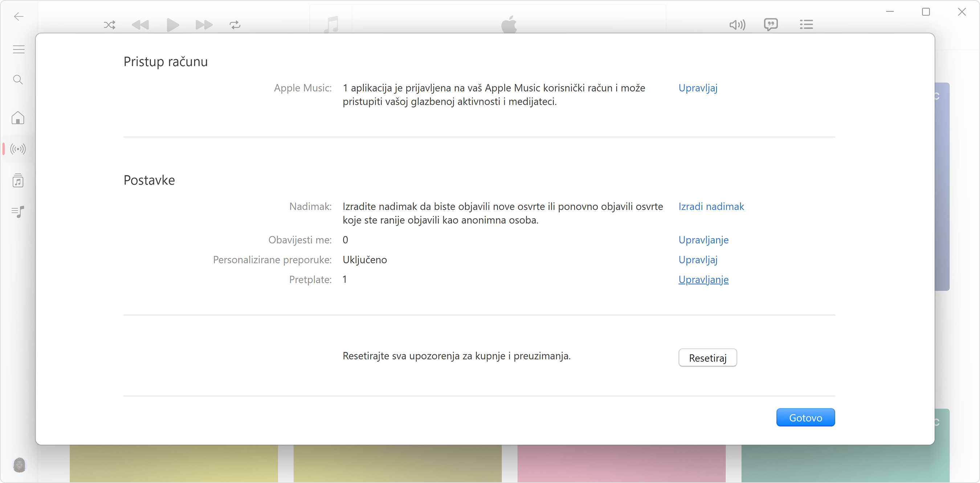980x483 pixels.
Task: Open the playlists sidebar icon
Action: (17, 212)
